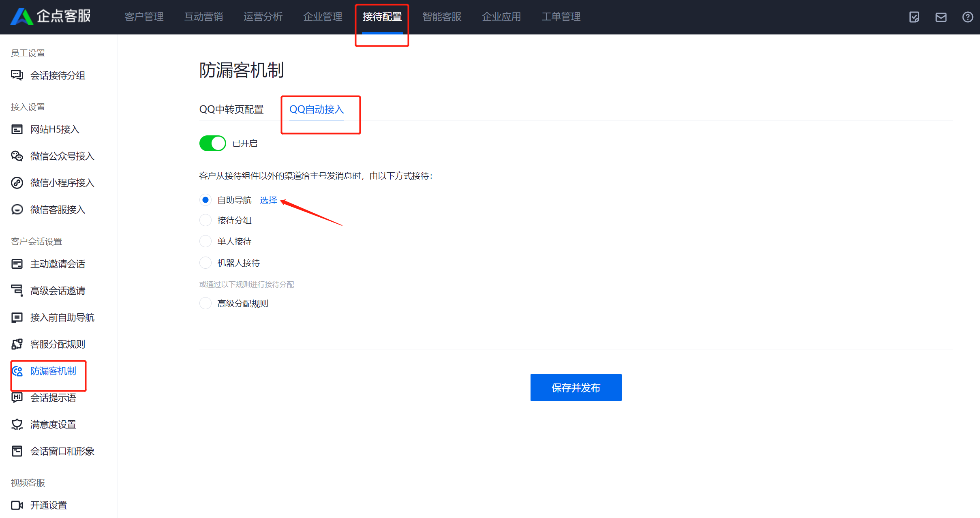Go to 微信公众号接入 in sidebar

(62, 156)
